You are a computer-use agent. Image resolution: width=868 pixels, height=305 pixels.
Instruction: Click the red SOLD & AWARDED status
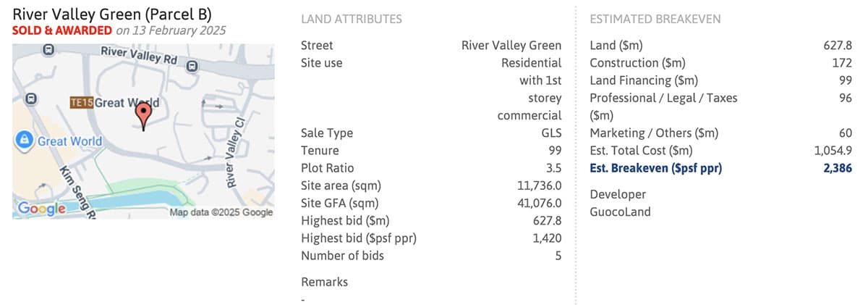(62, 30)
